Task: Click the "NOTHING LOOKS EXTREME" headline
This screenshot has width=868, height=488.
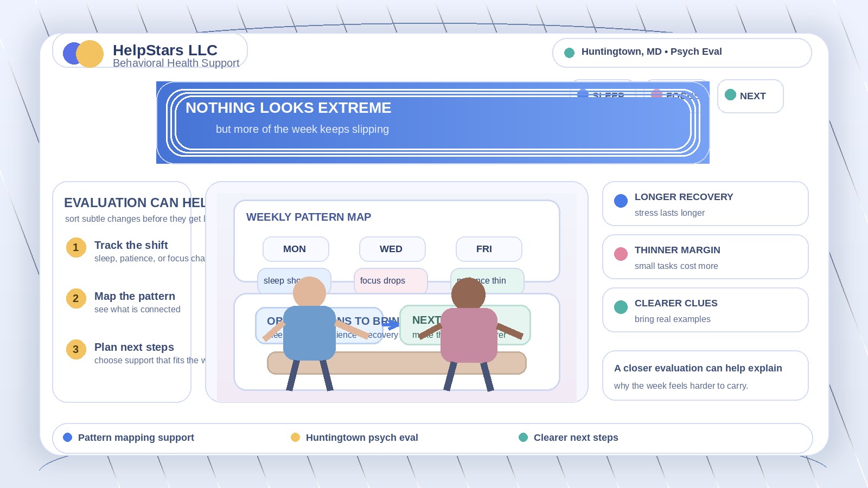Action: 288,108
